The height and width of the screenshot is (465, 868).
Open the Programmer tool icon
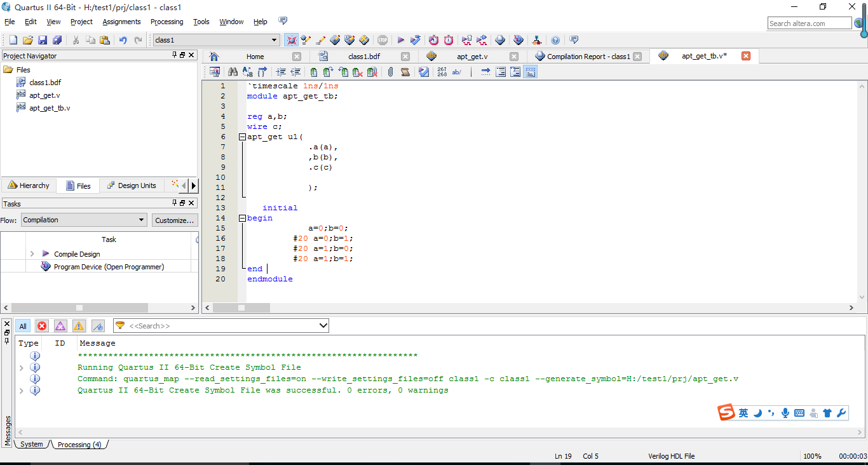pos(519,40)
